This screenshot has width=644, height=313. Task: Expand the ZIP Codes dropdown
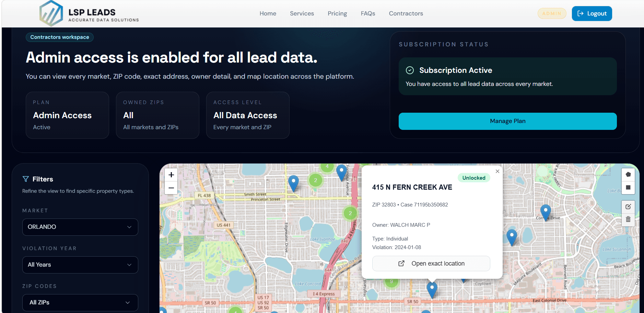80,303
